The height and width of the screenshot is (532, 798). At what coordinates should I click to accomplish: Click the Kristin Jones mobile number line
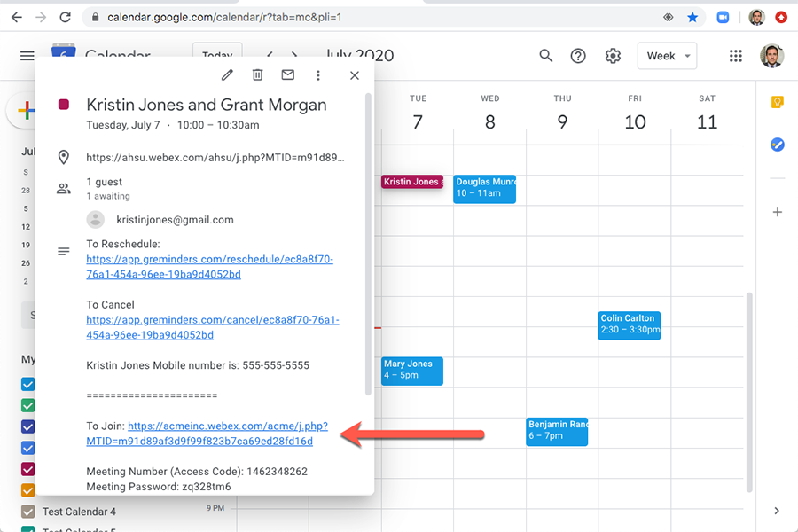point(198,365)
